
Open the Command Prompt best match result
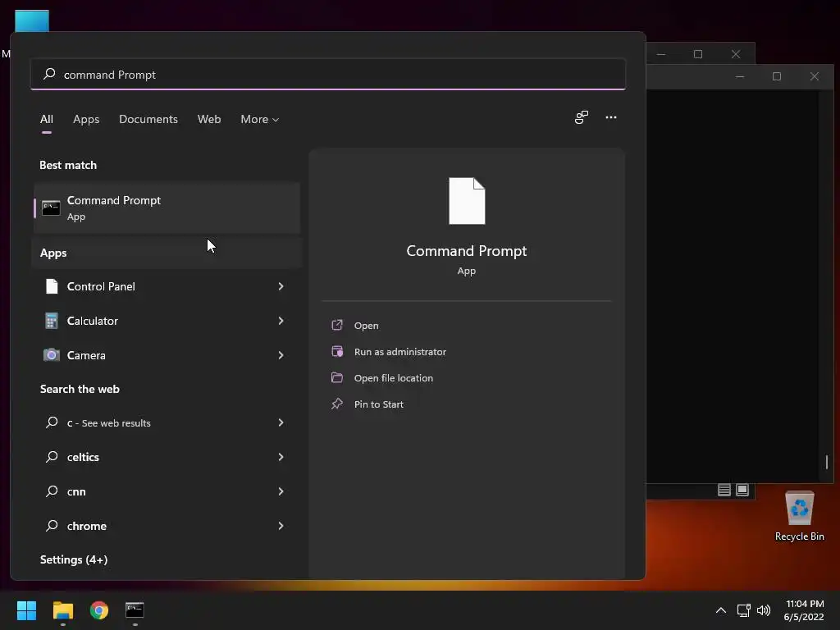pos(167,208)
